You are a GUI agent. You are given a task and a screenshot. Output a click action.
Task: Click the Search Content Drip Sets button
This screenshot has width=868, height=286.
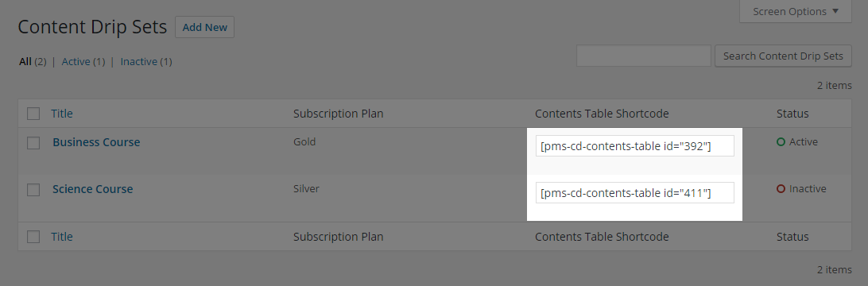(783, 56)
